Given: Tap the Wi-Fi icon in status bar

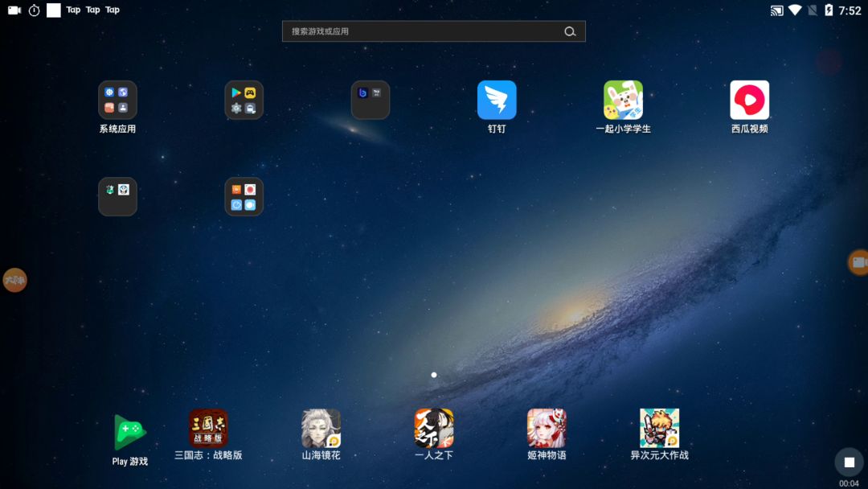Looking at the screenshot, I should click(795, 10).
